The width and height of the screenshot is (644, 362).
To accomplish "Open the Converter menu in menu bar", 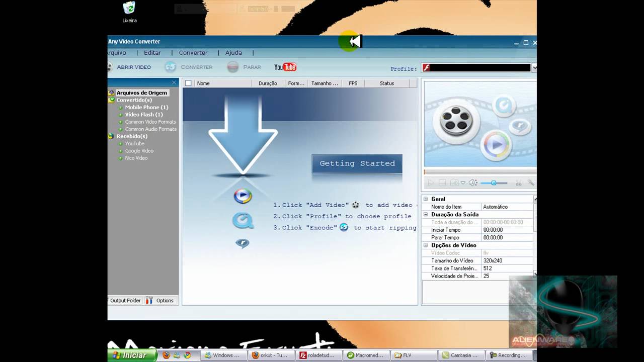I will (x=193, y=53).
